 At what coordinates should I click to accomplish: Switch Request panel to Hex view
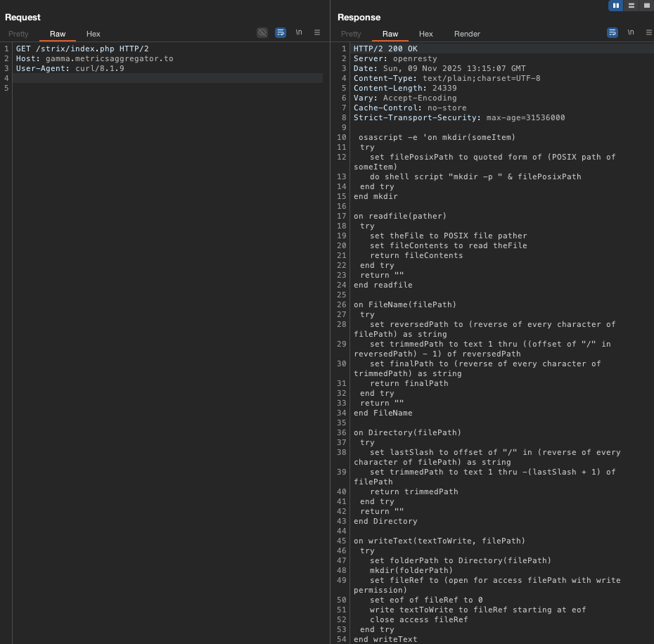(x=93, y=34)
